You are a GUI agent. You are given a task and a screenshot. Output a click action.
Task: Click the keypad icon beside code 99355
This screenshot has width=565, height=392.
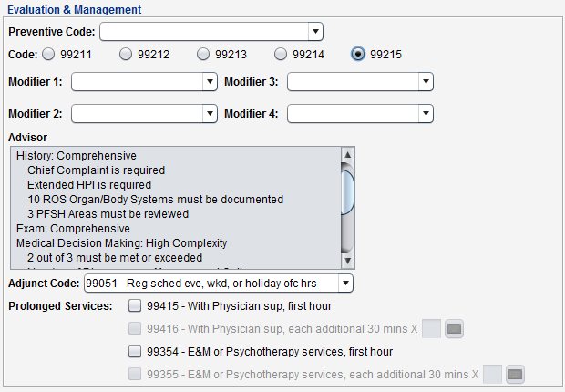(x=516, y=374)
